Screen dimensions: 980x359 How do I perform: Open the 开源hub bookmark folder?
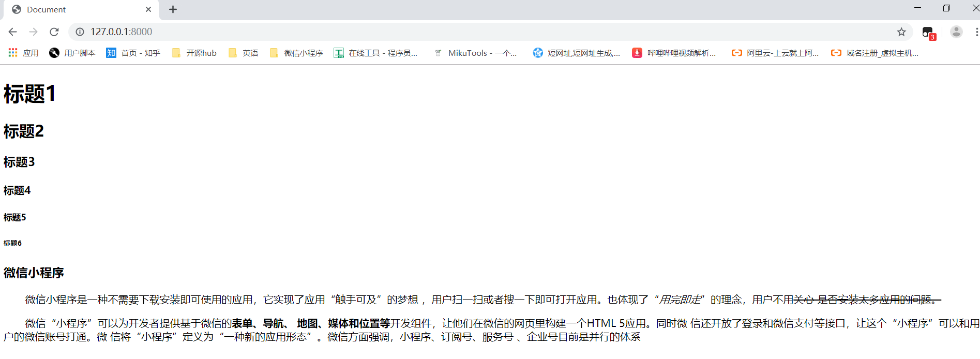194,53
